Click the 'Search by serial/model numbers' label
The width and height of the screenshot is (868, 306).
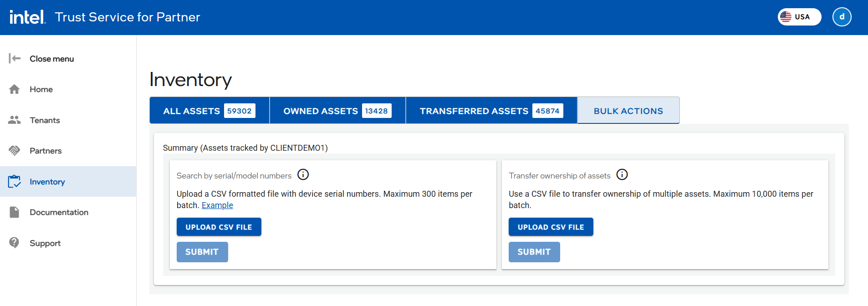(234, 176)
